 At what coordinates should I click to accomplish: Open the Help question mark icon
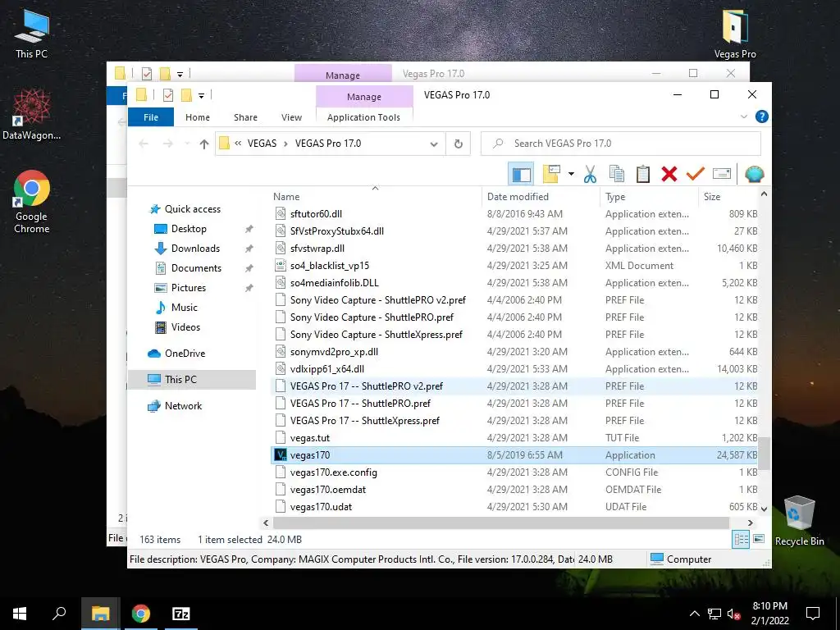coord(761,116)
